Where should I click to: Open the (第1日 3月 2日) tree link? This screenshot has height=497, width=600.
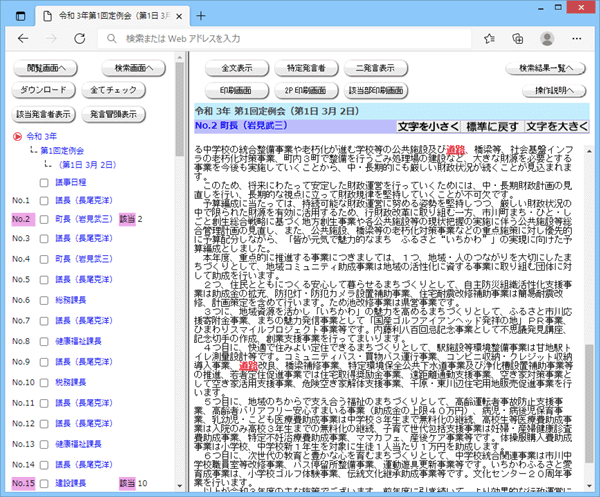coord(87,165)
